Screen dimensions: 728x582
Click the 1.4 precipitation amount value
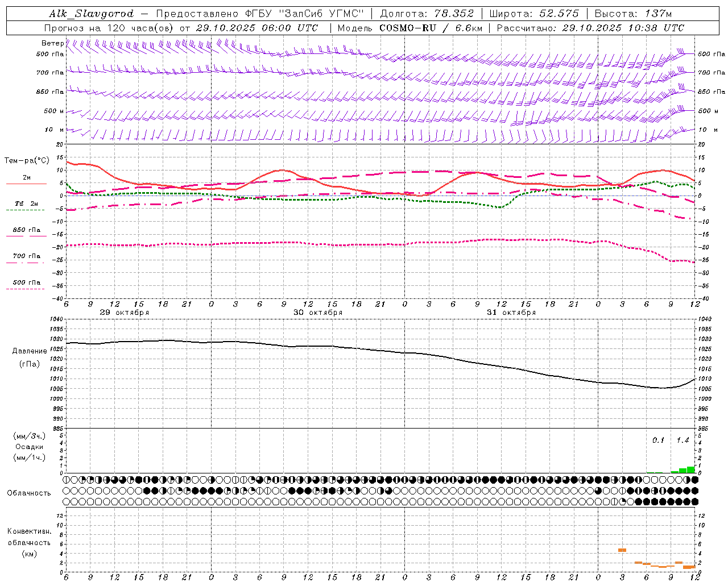(682, 440)
